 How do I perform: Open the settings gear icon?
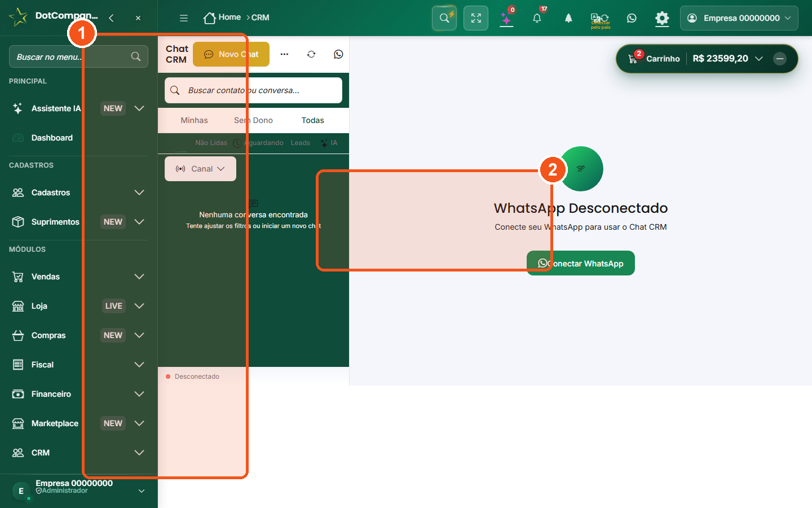click(662, 18)
